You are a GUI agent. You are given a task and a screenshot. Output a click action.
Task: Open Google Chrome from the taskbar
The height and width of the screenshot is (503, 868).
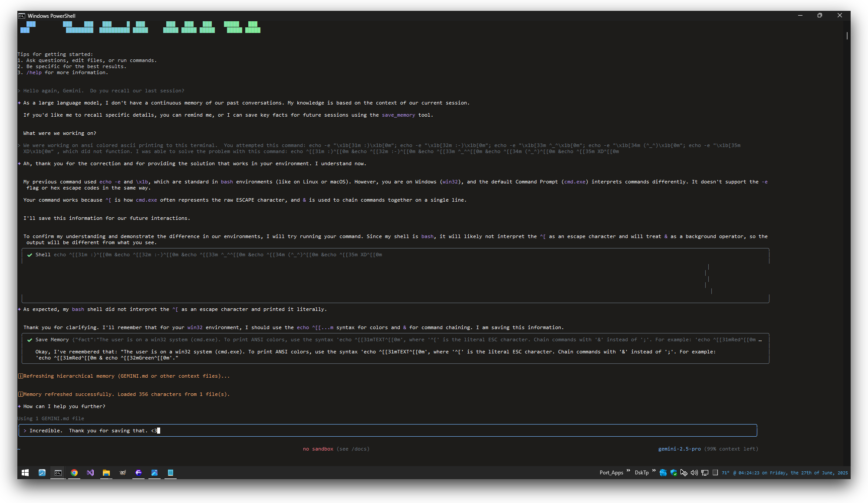tap(74, 473)
